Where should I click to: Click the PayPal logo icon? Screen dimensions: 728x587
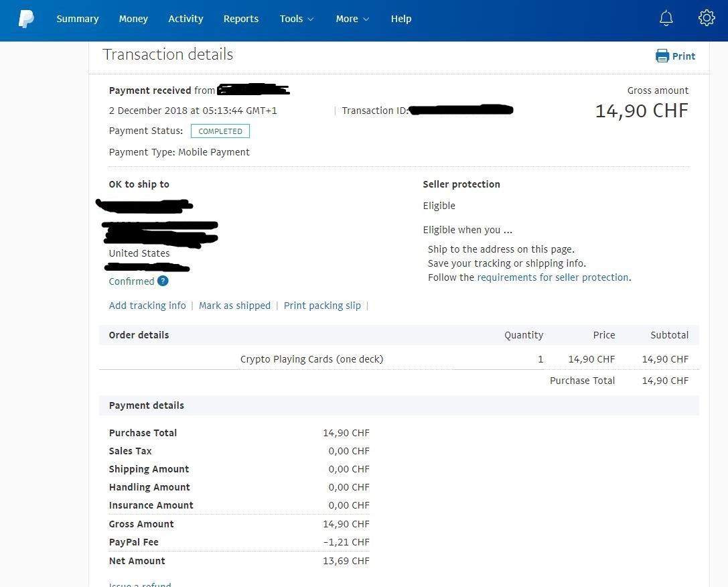pos(26,18)
